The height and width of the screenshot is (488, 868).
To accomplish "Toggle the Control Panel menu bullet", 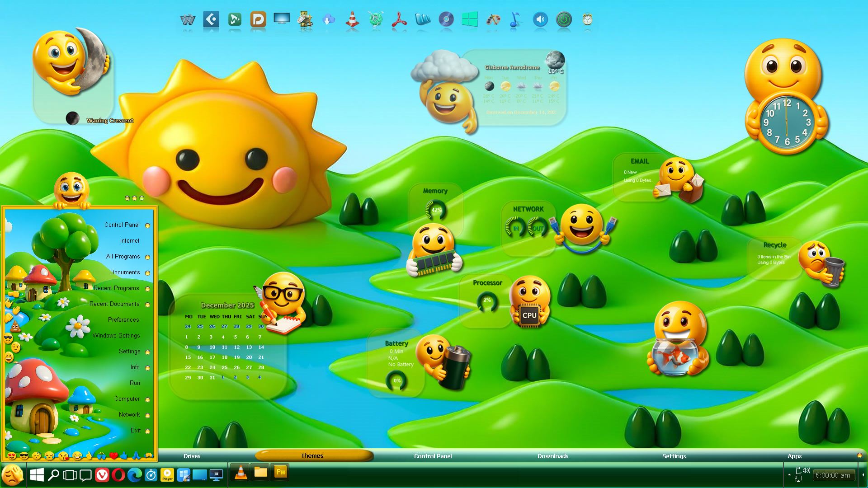I will 147,225.
